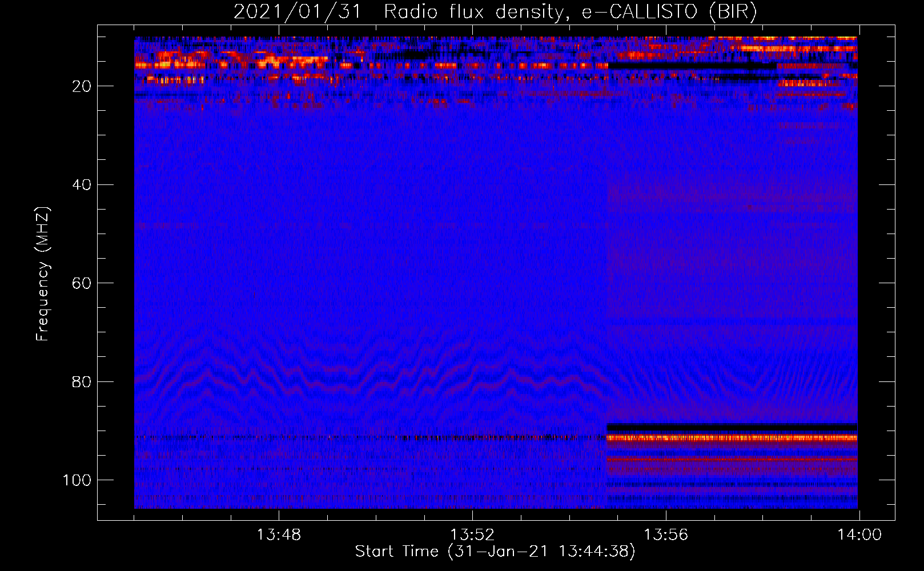Click the 13:56 time tick label
The image size is (924, 571).
[666, 535]
